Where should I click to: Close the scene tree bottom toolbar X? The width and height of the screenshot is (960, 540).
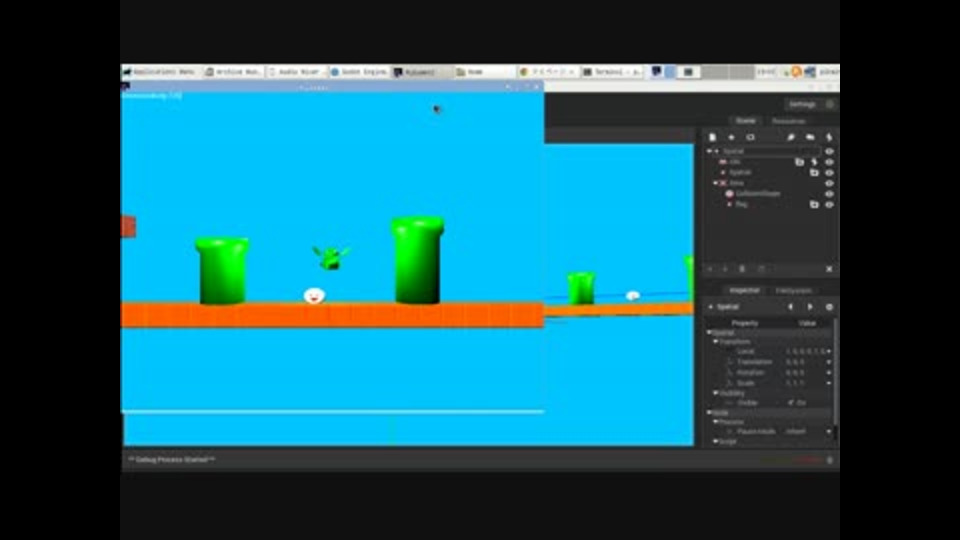click(x=829, y=269)
